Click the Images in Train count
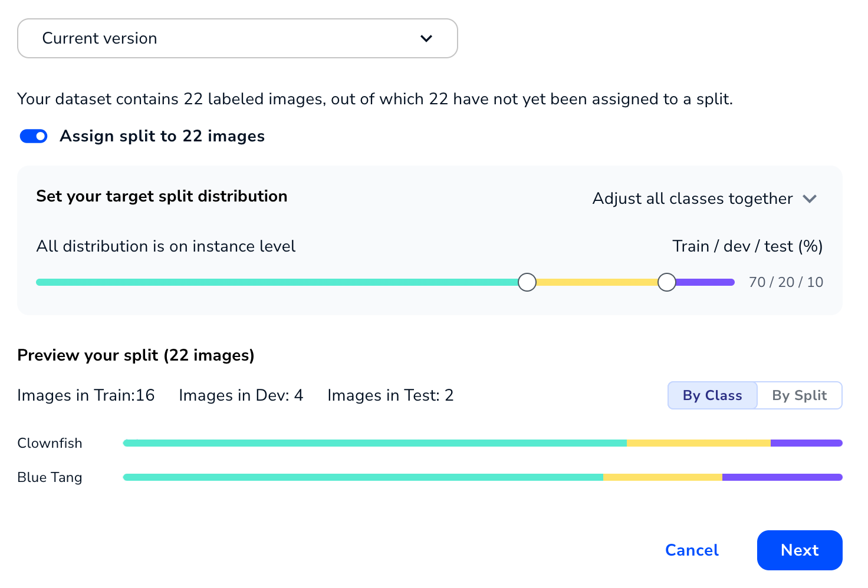 (x=86, y=395)
